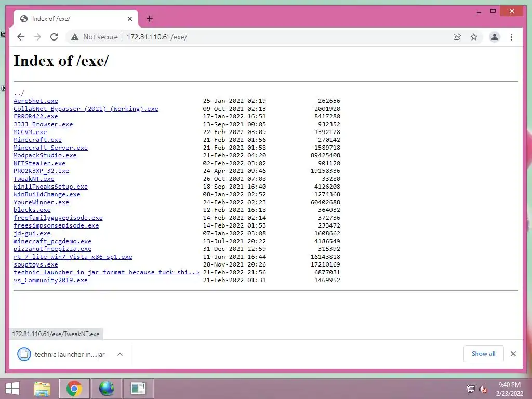Open pizzahutfreepizza.exe link
The height and width of the screenshot is (399, 532).
coord(52,249)
